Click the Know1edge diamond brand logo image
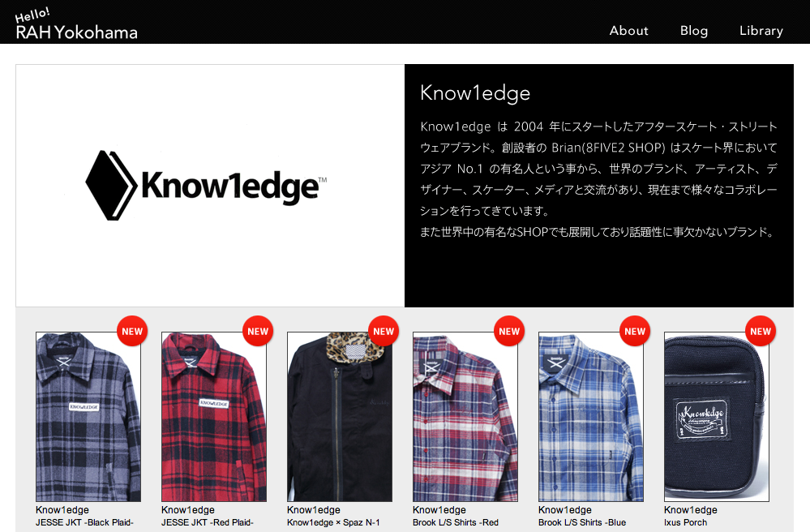 (x=206, y=186)
